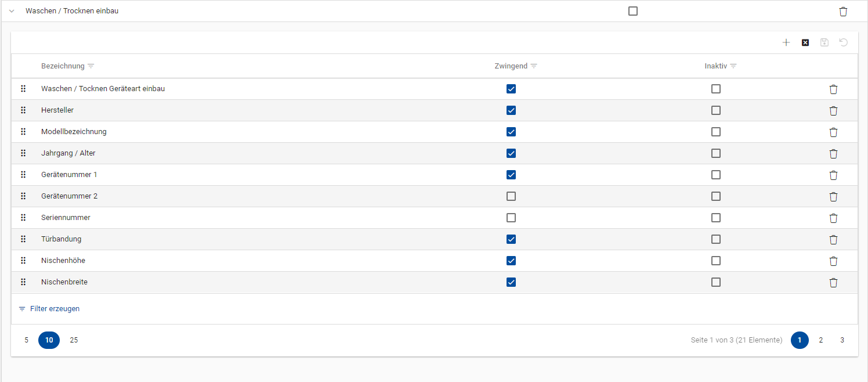
Task: Click trash icon for Nischenbreite row
Action: 833,282
